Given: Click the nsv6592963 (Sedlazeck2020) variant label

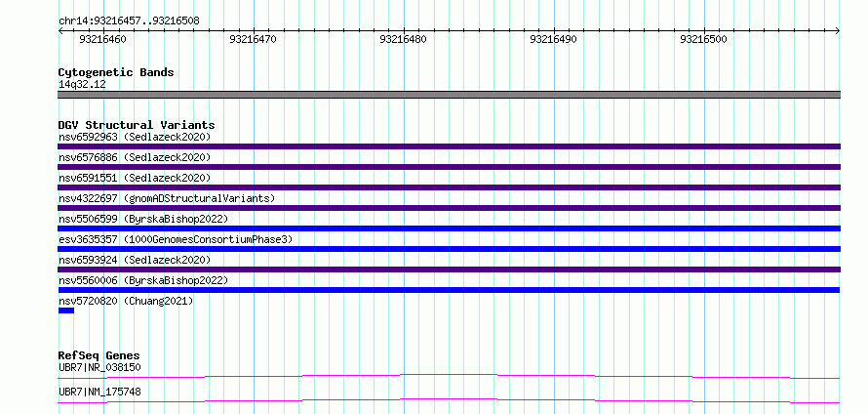Looking at the screenshot, I should (135, 137).
